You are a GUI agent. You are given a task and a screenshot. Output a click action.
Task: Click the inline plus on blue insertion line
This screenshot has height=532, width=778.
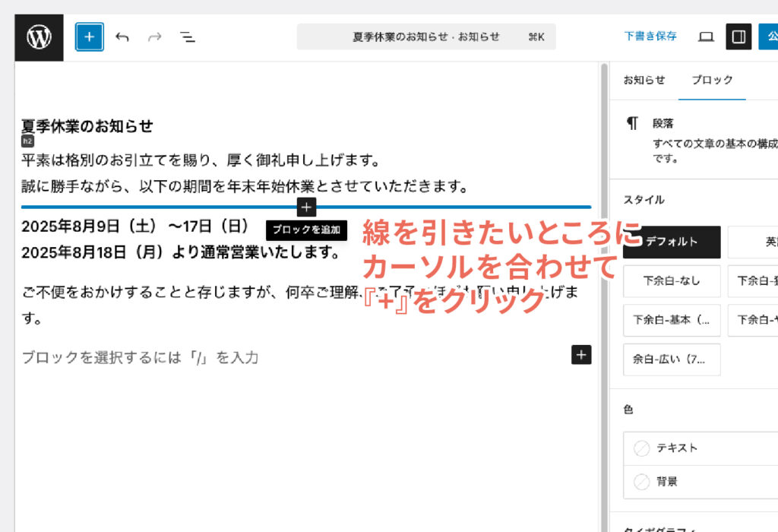306,207
